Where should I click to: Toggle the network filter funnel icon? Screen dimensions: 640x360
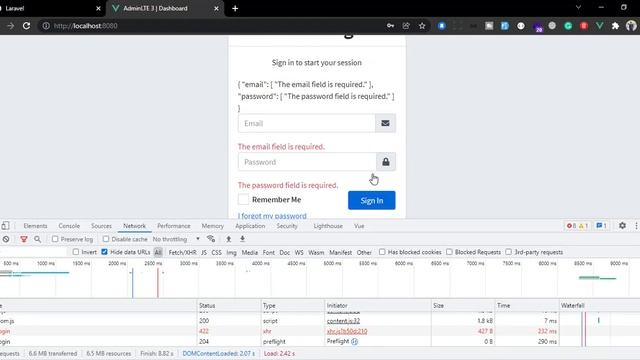(24, 239)
